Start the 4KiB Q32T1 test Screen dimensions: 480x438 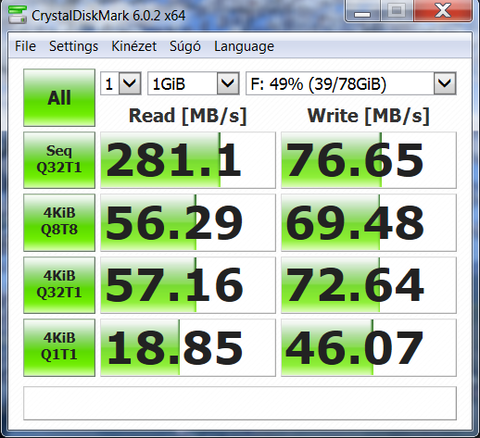(x=59, y=285)
